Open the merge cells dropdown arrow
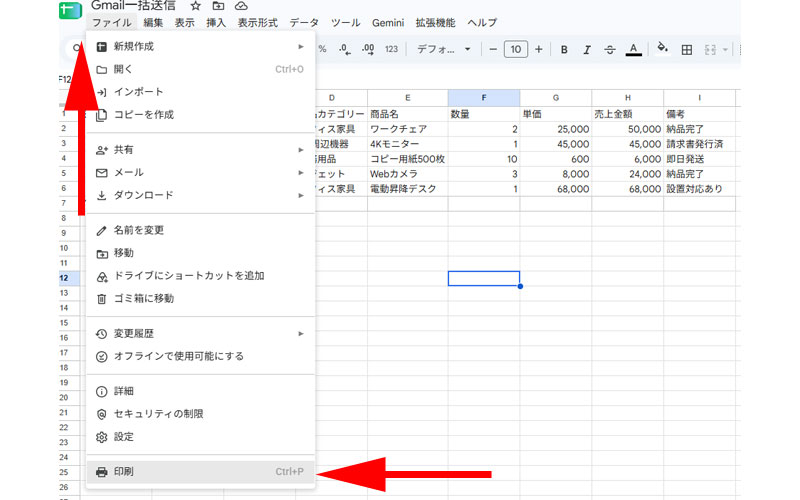Image resolution: width=800 pixels, height=500 pixels. click(x=725, y=49)
